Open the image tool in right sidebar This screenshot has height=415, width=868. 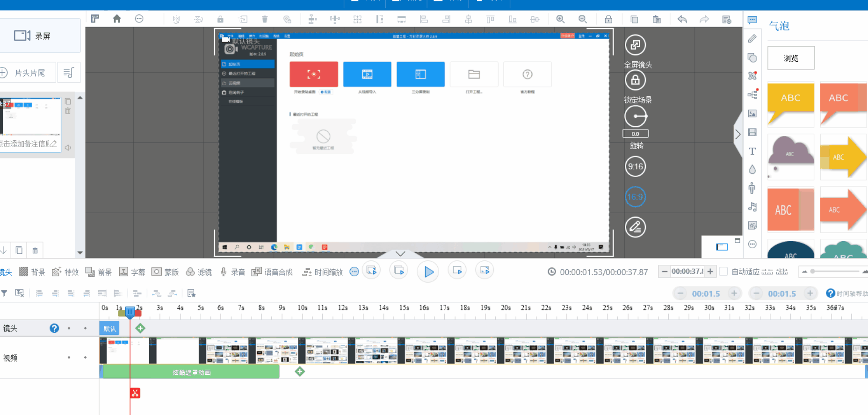[752, 114]
